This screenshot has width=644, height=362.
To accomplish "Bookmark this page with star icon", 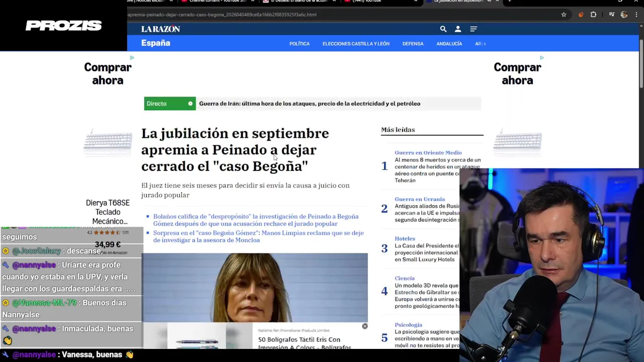I will [563, 15].
